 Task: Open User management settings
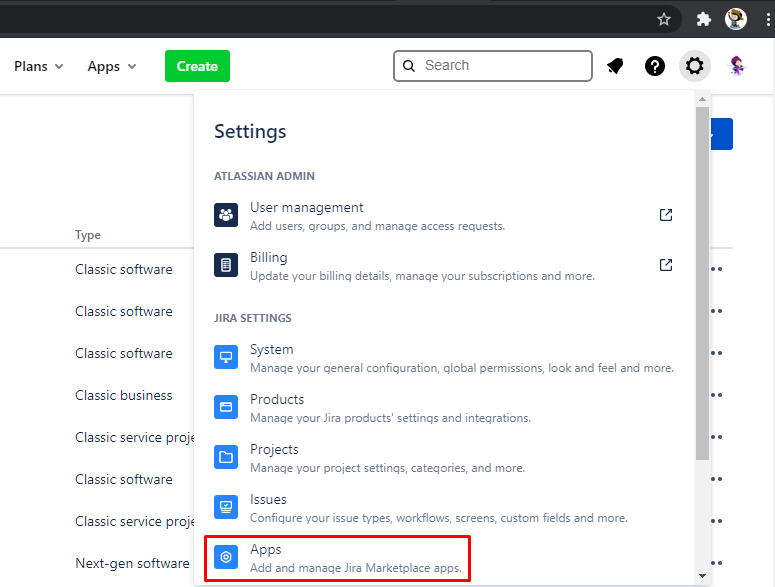(443, 216)
